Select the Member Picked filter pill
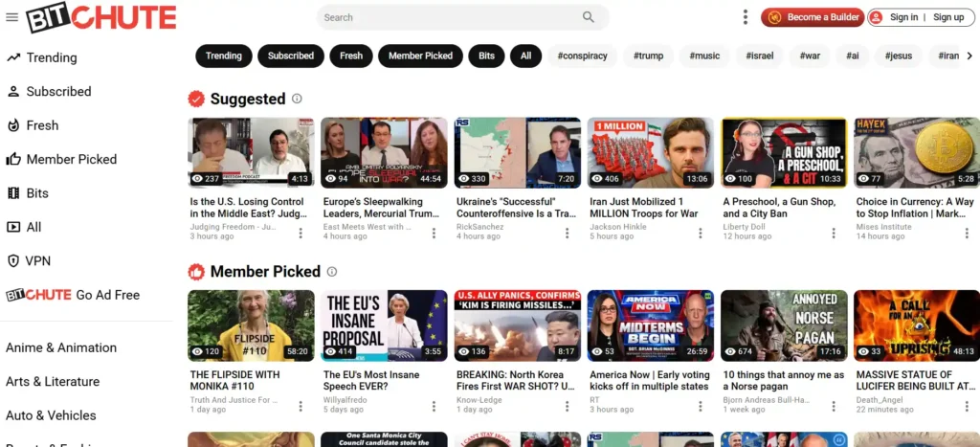This screenshot has width=980, height=447. [x=421, y=56]
